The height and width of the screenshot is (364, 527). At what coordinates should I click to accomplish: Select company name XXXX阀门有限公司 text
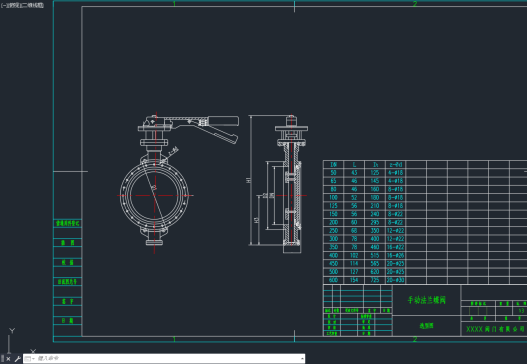point(496,329)
